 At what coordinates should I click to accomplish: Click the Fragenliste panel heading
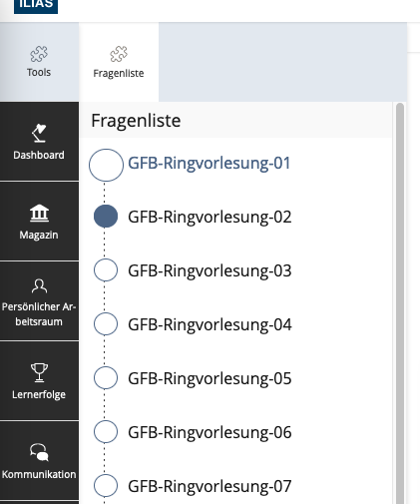pos(136,121)
